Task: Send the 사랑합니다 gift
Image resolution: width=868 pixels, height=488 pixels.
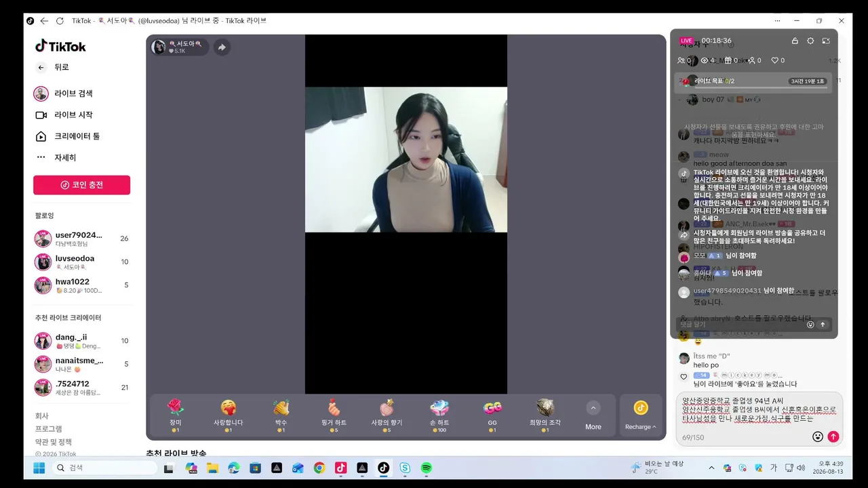Action: 229,415
